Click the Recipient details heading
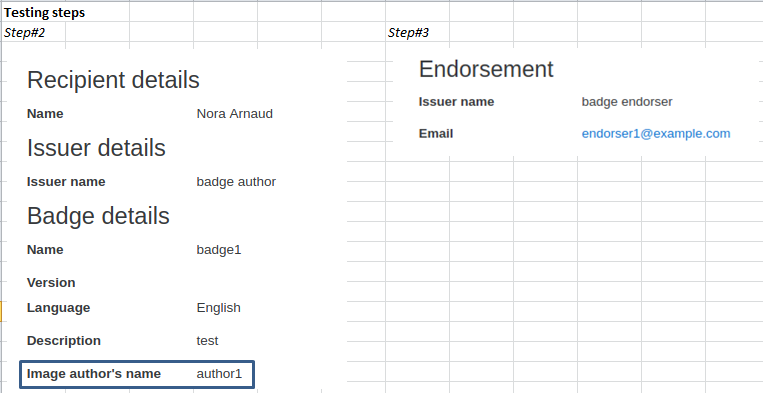This screenshot has width=763, height=393. (113, 80)
